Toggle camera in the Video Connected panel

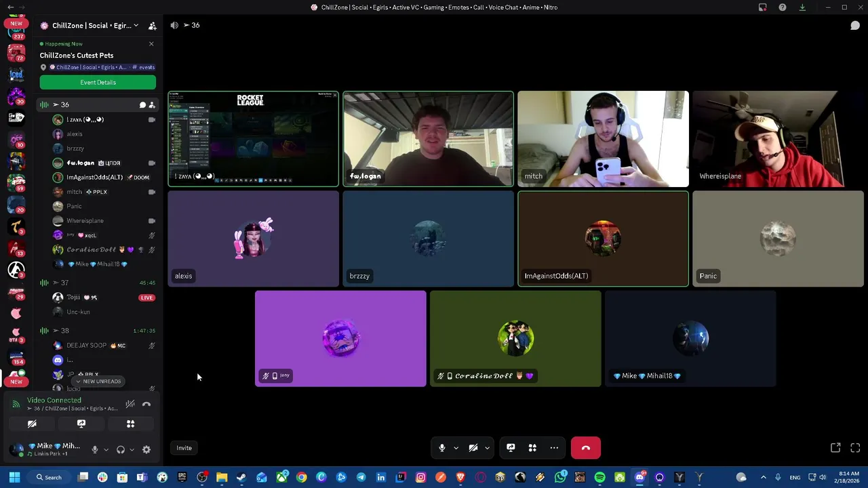click(x=32, y=424)
